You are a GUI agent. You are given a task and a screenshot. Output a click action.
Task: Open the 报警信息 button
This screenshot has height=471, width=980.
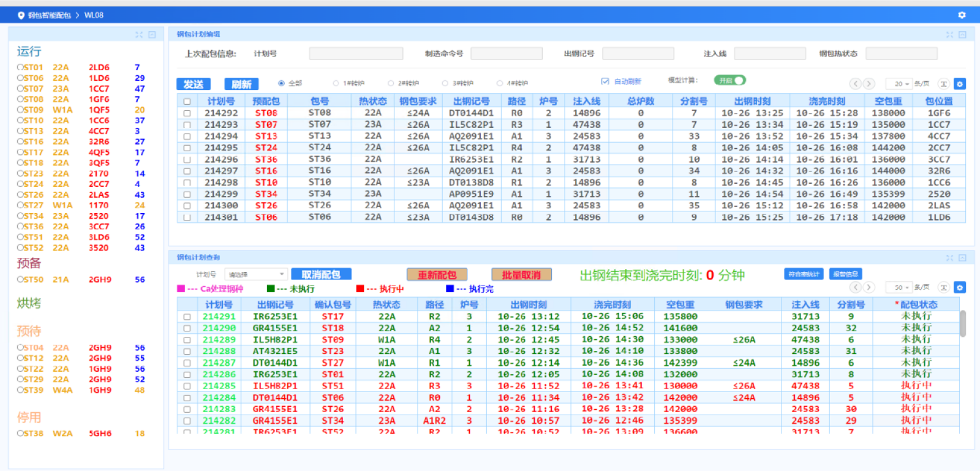click(846, 274)
